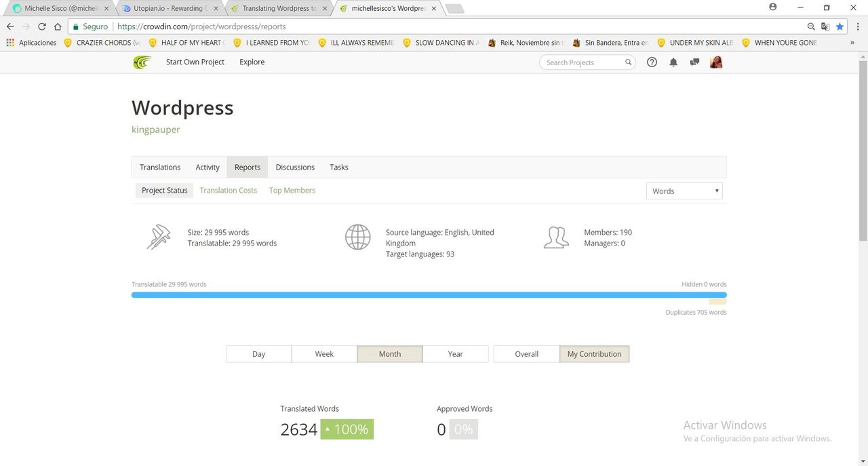
Task: Open the kingpauper owner link
Action: click(x=156, y=130)
